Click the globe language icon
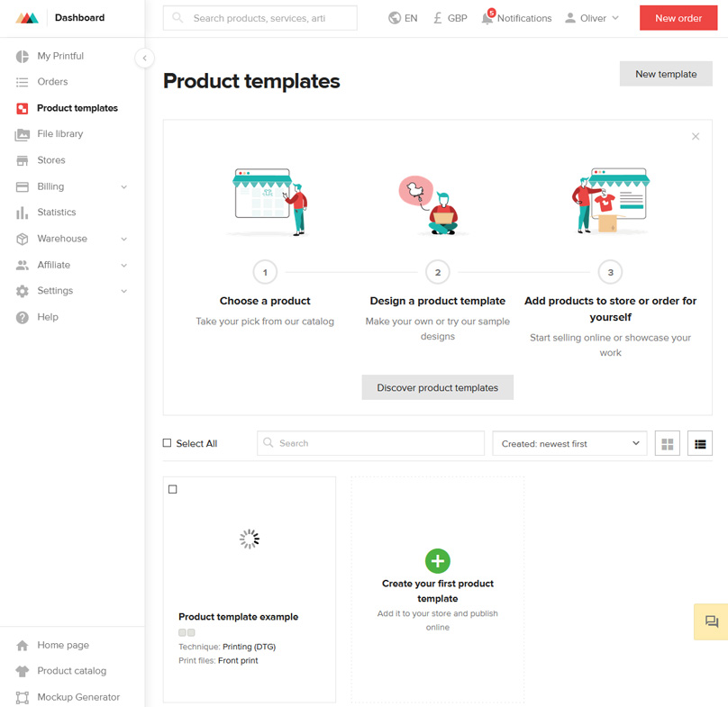The width and height of the screenshot is (728, 707). point(395,18)
